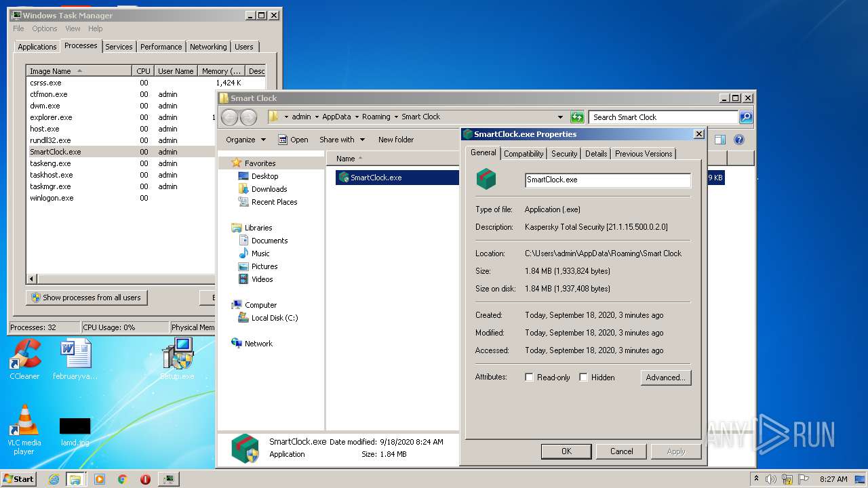Viewport: 868px width, 488px height.
Task: Expand the Roaming breadcrumb dropdown arrow
Action: (396, 117)
